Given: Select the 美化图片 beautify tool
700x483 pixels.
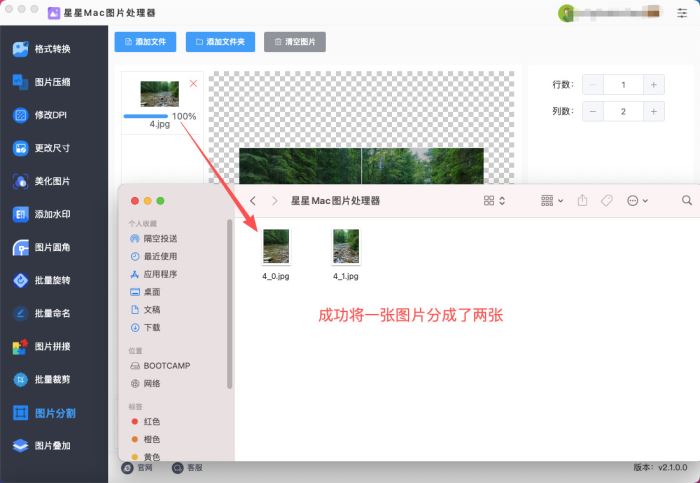Looking at the screenshot, I should click(x=42, y=181).
